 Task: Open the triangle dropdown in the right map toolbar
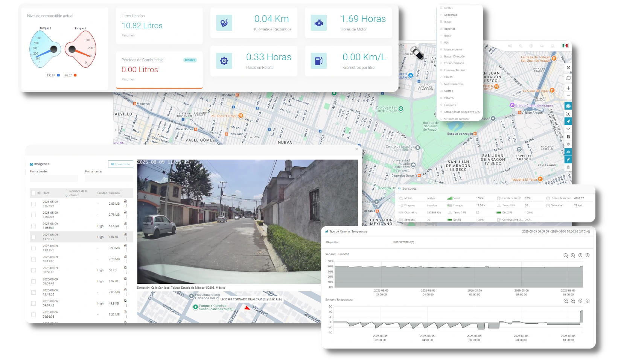(568, 129)
